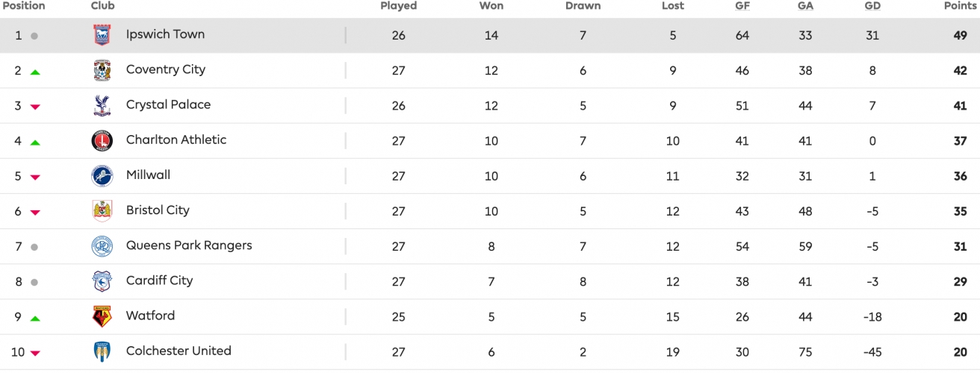
Task: Click the Cardiff City bluebird badge
Action: [x=102, y=280]
